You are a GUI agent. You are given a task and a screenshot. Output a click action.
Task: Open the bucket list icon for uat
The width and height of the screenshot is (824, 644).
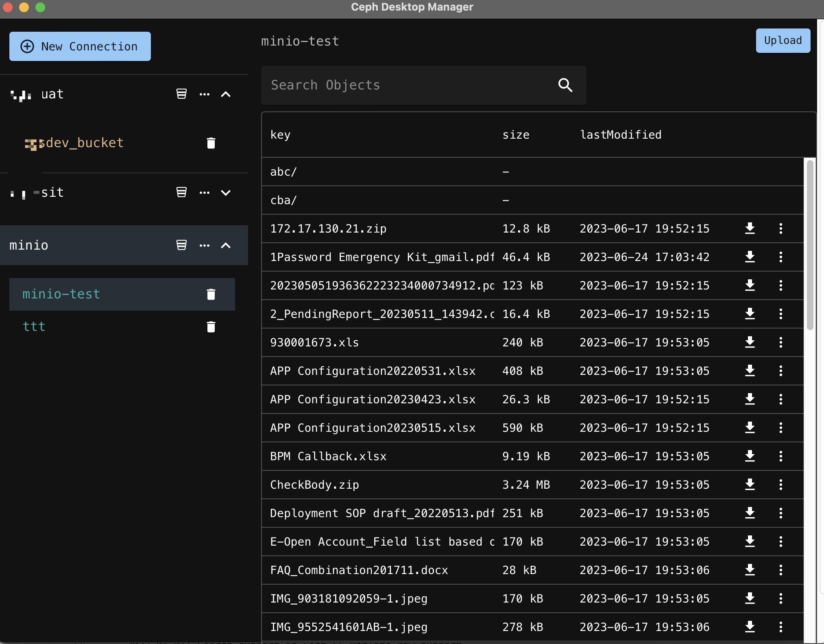point(181,94)
